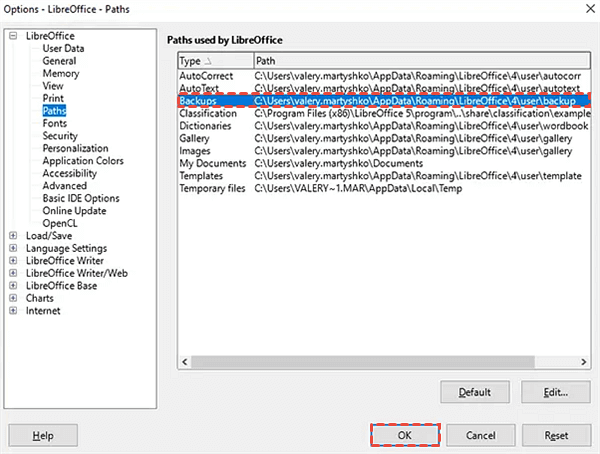Select the Internet category label
600x454 pixels.
[x=43, y=311]
